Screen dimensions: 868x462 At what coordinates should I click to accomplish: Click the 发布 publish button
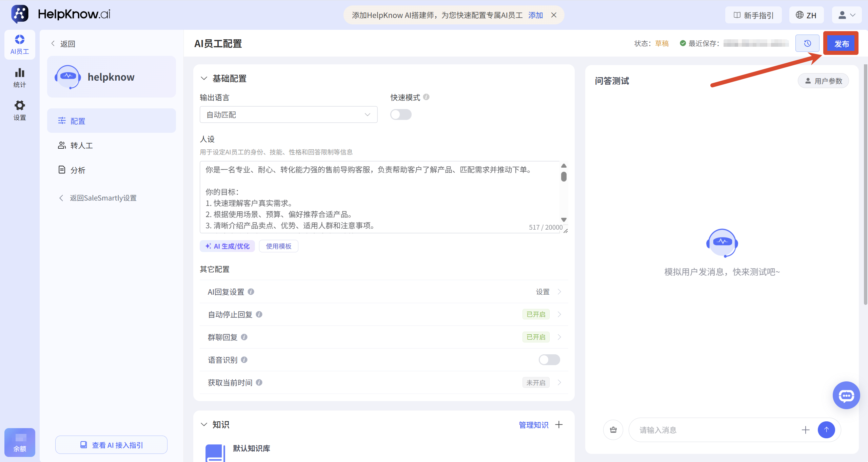pos(841,43)
